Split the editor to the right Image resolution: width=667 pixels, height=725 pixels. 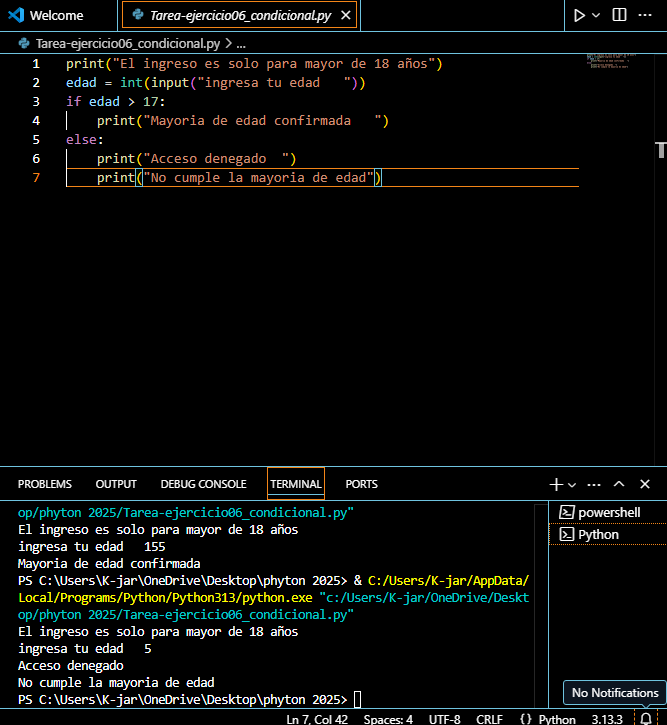619,15
